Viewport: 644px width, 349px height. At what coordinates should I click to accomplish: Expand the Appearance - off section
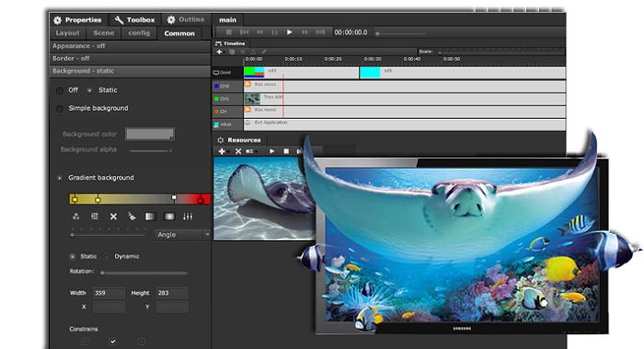point(130,46)
